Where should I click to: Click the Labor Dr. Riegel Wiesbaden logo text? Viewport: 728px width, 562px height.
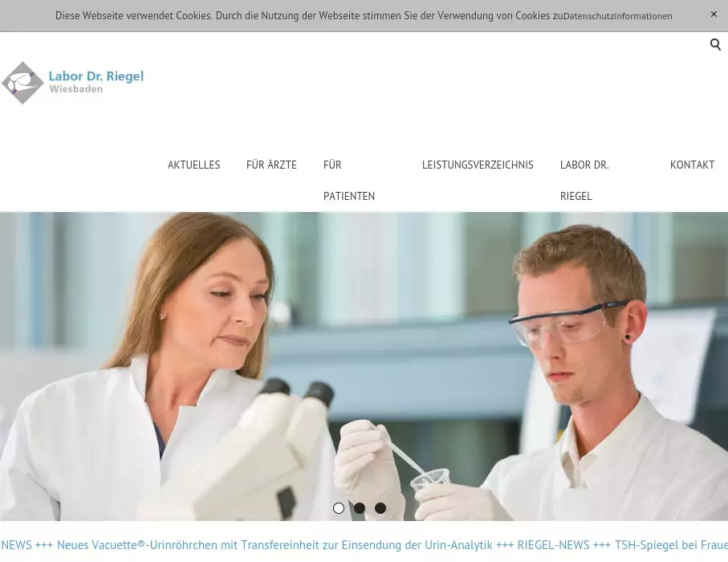coord(96,81)
